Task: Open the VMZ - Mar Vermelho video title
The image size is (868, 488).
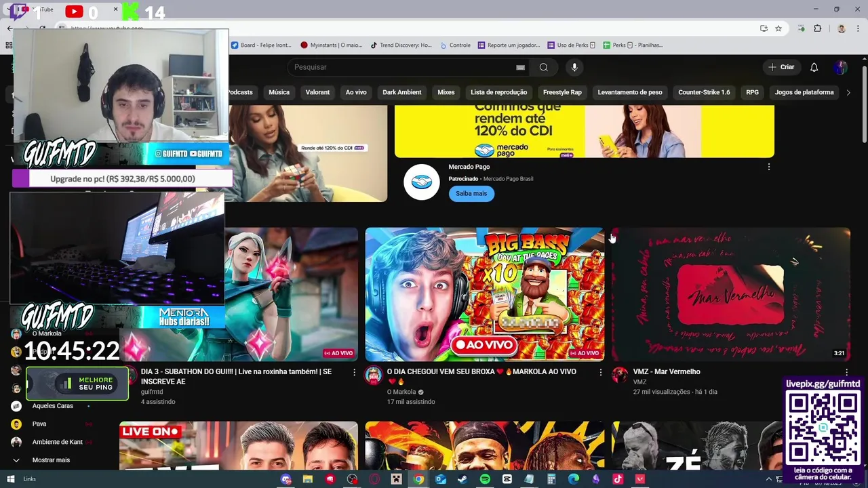Action: [667, 371]
